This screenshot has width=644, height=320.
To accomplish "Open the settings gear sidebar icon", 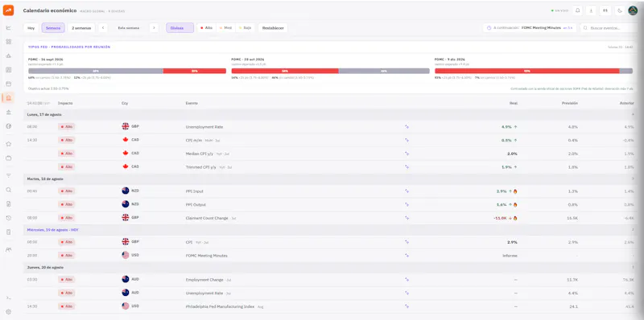I will (x=8, y=312).
